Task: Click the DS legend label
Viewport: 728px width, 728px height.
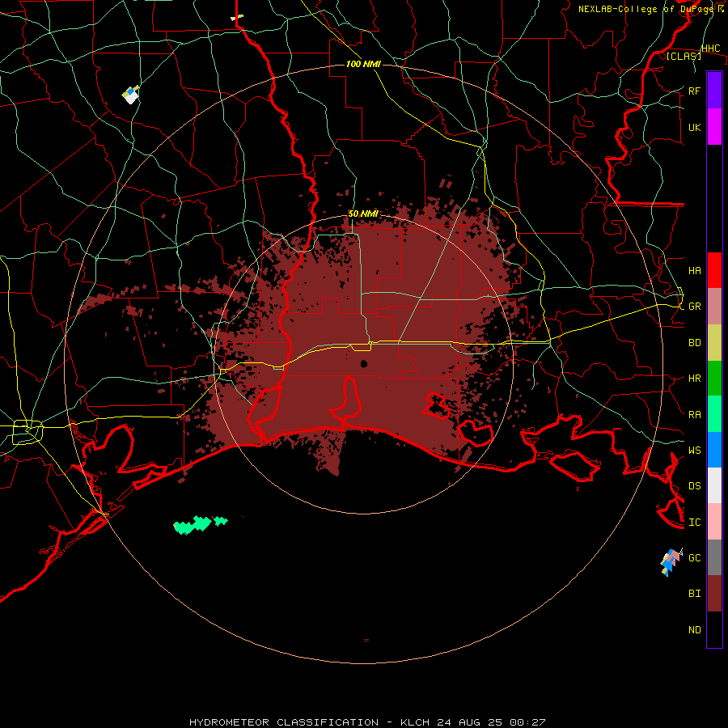Action: 694,485
